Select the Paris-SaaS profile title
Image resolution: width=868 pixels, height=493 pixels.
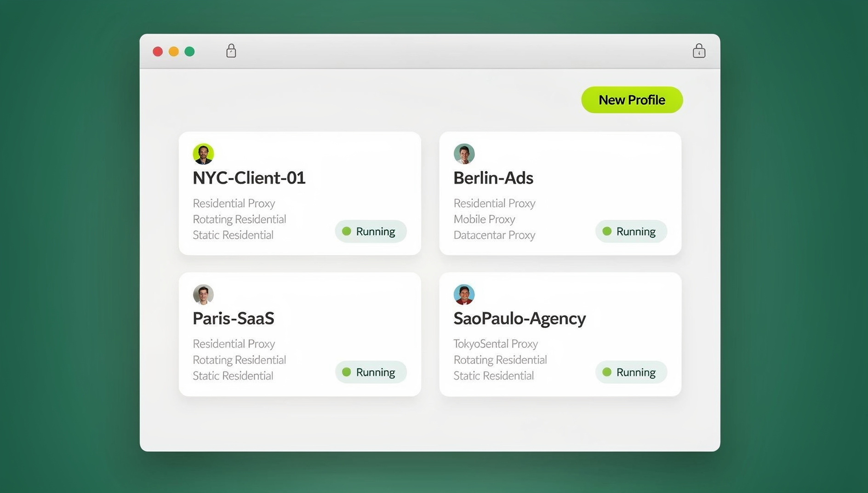click(x=233, y=318)
